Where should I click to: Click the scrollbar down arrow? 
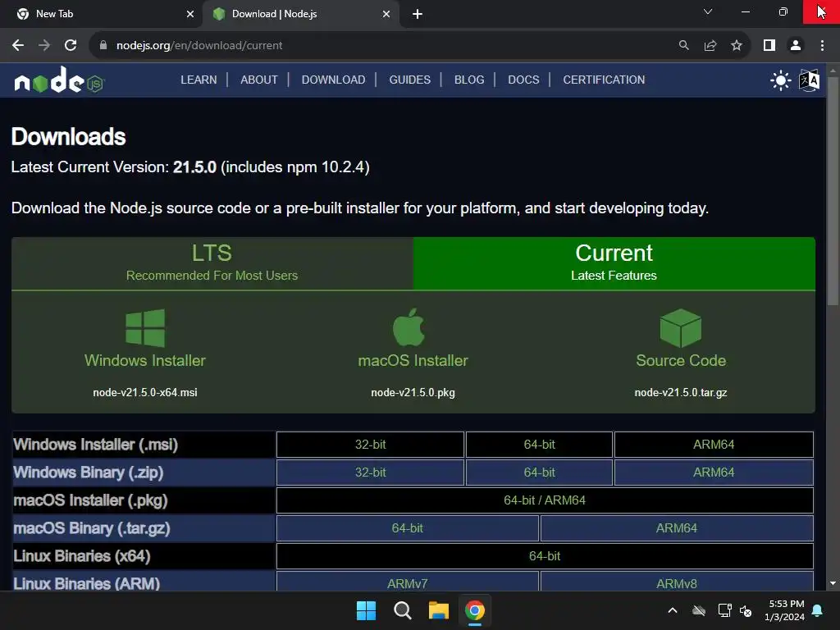pyautogui.click(x=833, y=583)
